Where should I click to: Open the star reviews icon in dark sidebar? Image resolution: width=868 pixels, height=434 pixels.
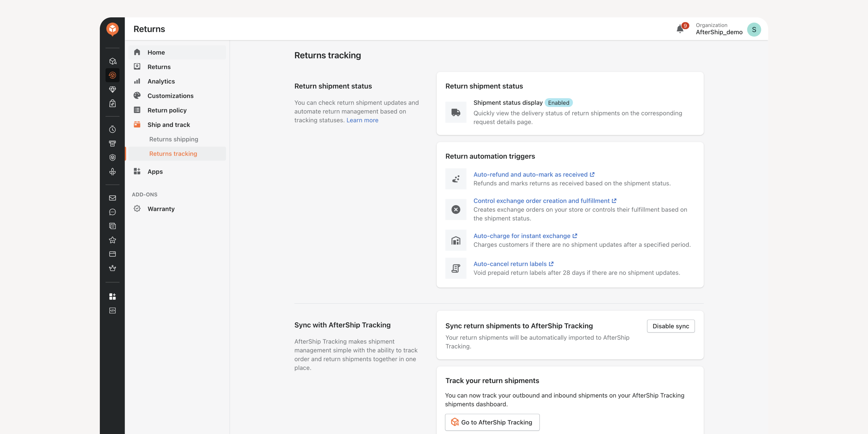(112, 240)
